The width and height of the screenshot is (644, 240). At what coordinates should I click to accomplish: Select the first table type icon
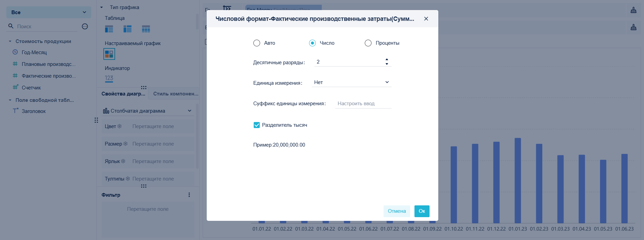point(109,29)
